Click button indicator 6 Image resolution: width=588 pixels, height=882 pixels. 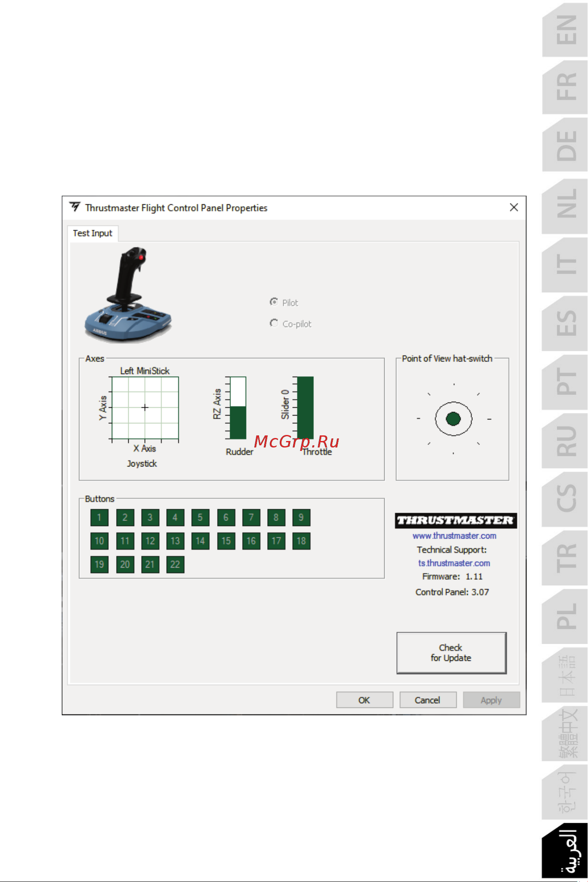click(226, 517)
